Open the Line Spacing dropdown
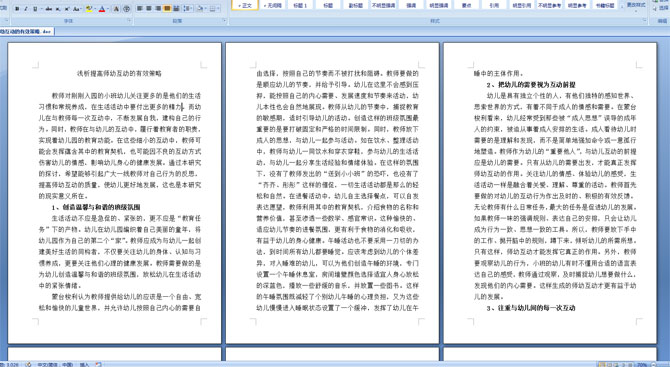Viewport: 670px width, 367px height. [x=188, y=9]
